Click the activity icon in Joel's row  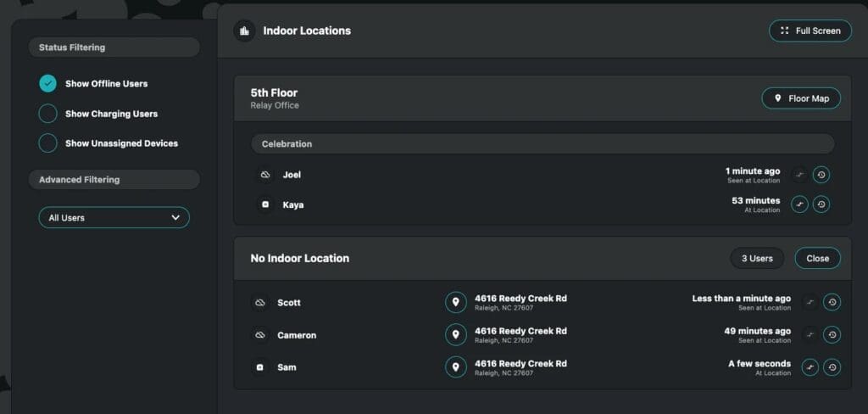799,175
